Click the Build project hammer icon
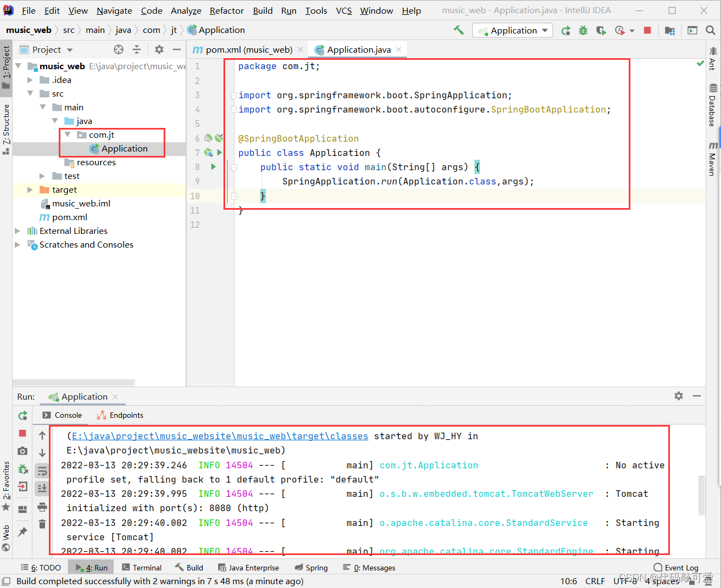 click(459, 30)
